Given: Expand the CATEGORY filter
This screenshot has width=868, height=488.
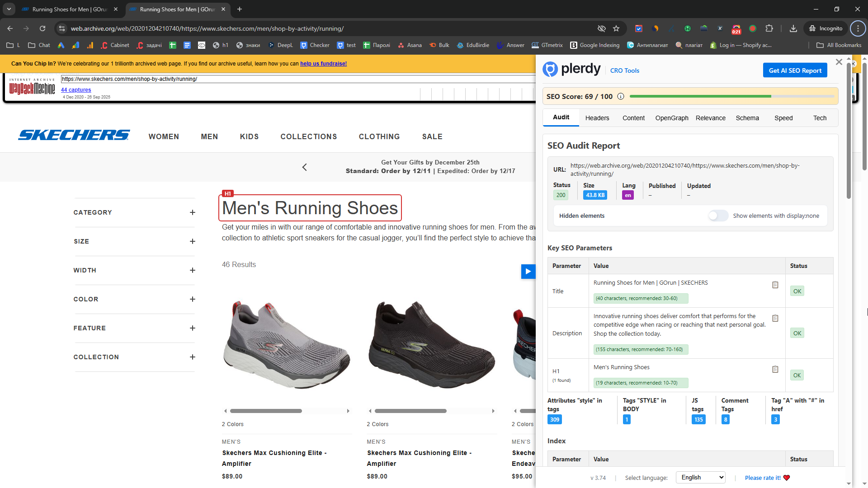Looking at the screenshot, I should coord(192,212).
